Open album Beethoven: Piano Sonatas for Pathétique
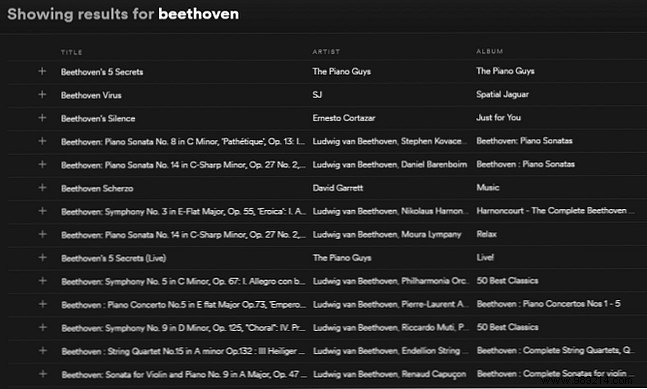Screen dimensions: 647x389 pos(524,141)
